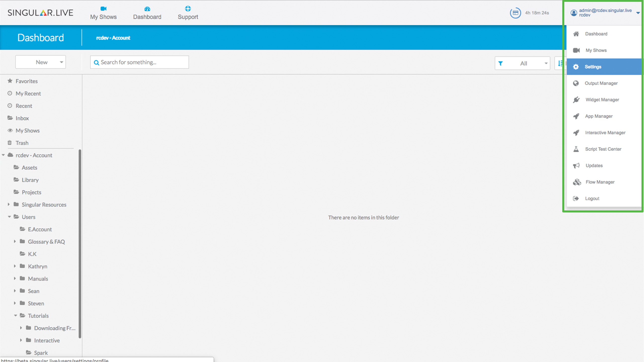Expand the Interactive folder under Tutorials
Image resolution: width=644 pixels, height=362 pixels.
coord(21,340)
